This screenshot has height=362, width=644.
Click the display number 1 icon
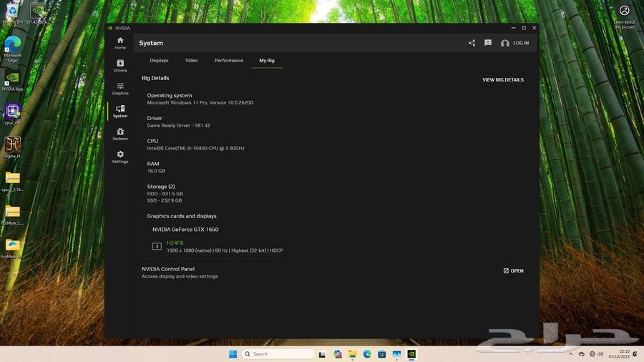pos(157,246)
